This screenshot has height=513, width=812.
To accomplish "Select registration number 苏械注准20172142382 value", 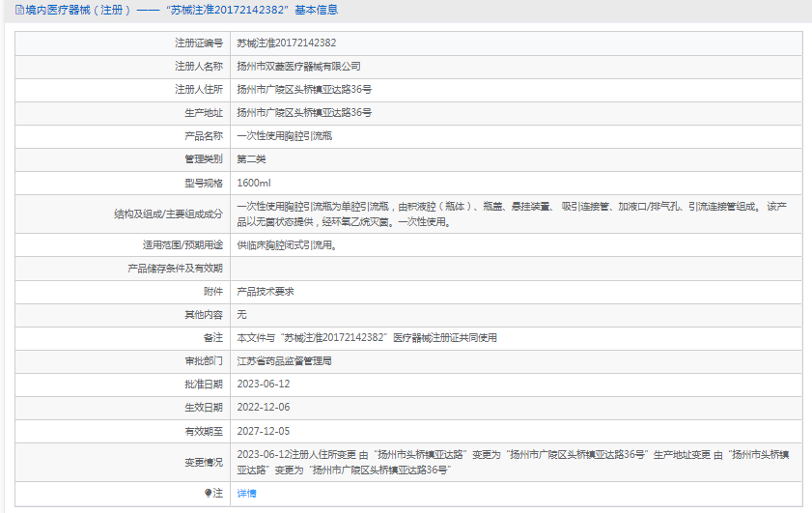I will click(x=287, y=43).
